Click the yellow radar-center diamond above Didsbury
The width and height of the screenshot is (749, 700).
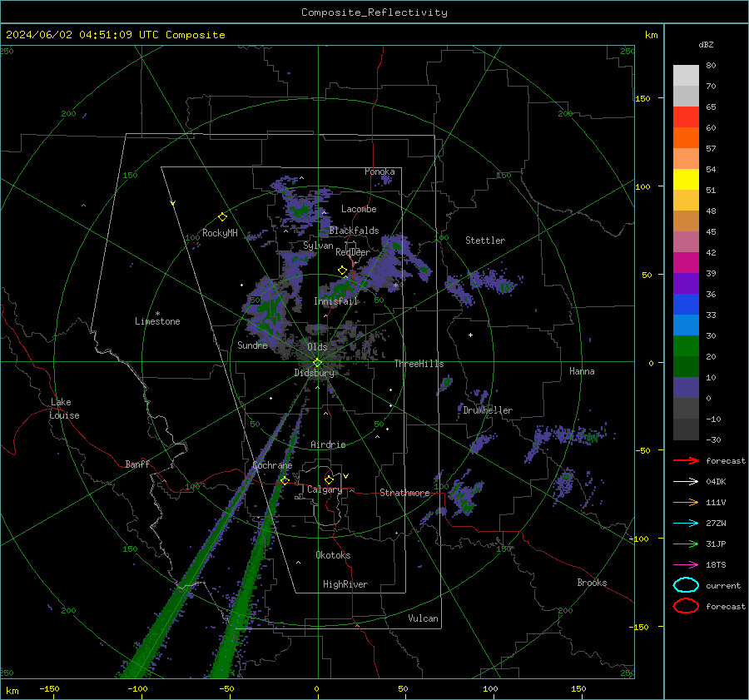click(317, 363)
